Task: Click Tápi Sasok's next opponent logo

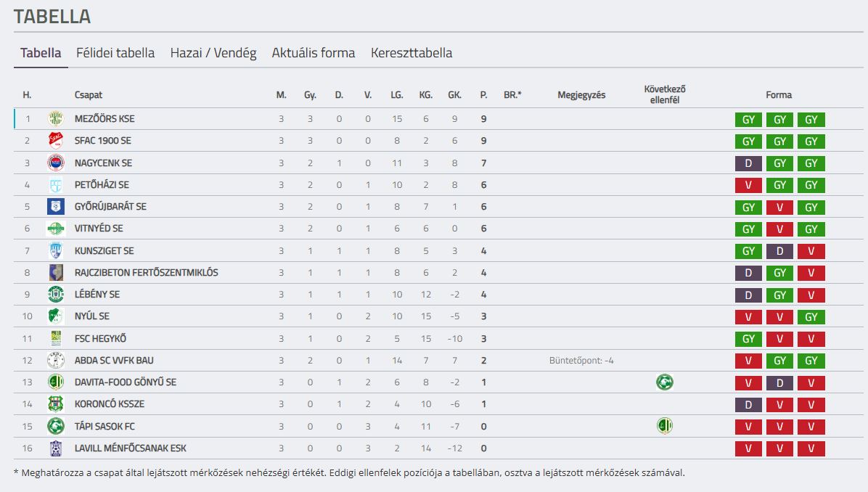Action: click(664, 425)
